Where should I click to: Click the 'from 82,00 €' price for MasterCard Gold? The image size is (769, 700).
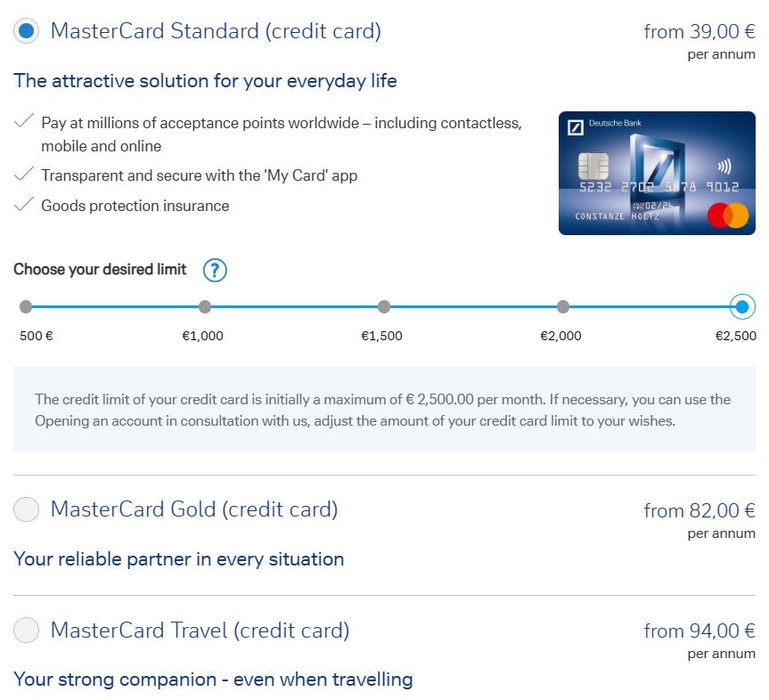pos(698,510)
